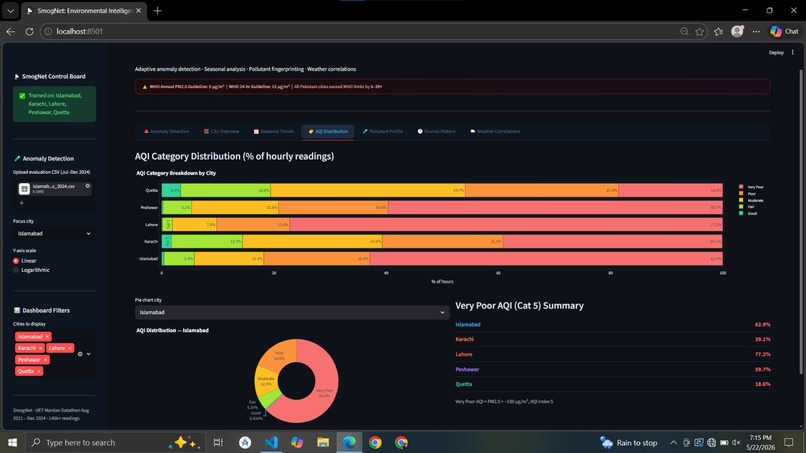Open the Streamlit three-dot main menu

[793, 52]
